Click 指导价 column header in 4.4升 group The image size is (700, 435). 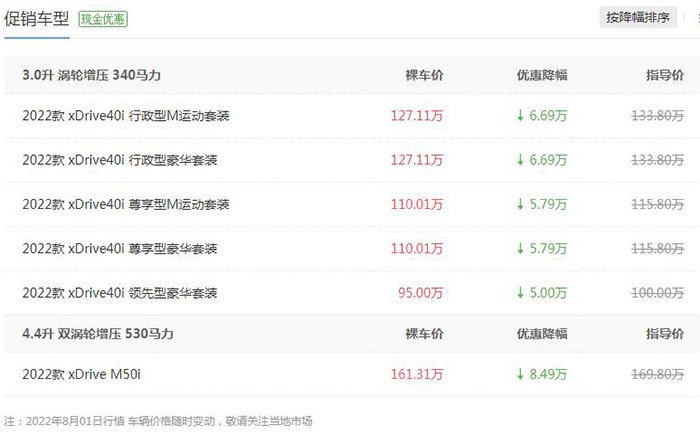(x=665, y=334)
